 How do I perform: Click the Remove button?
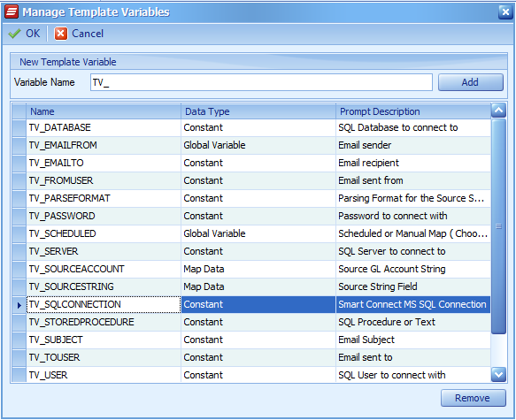[x=474, y=398]
